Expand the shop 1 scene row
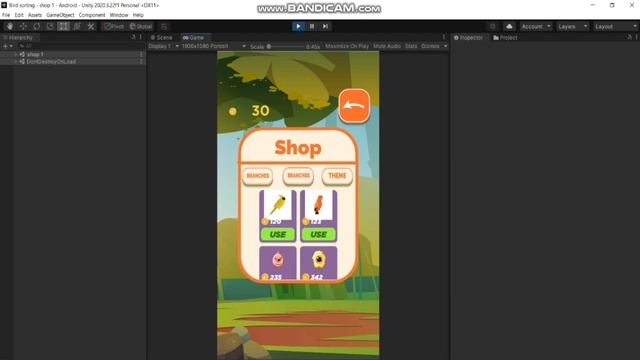Image resolution: width=640 pixels, height=360 pixels. (16, 54)
